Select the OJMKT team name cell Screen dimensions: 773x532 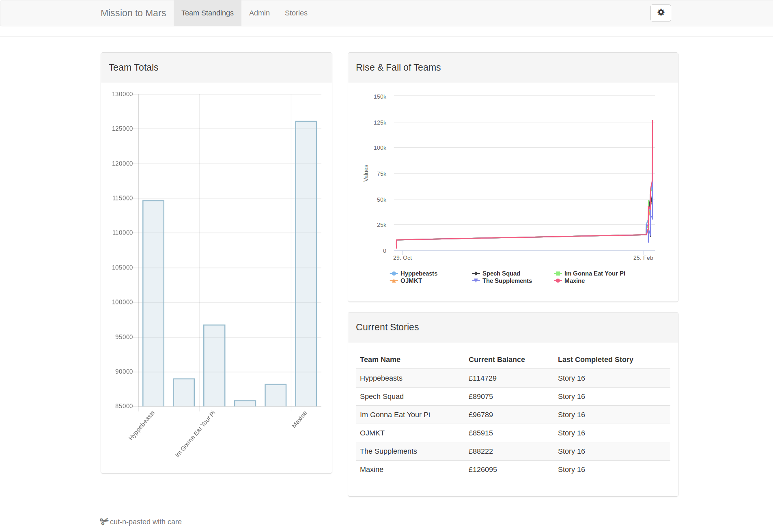[x=372, y=433]
